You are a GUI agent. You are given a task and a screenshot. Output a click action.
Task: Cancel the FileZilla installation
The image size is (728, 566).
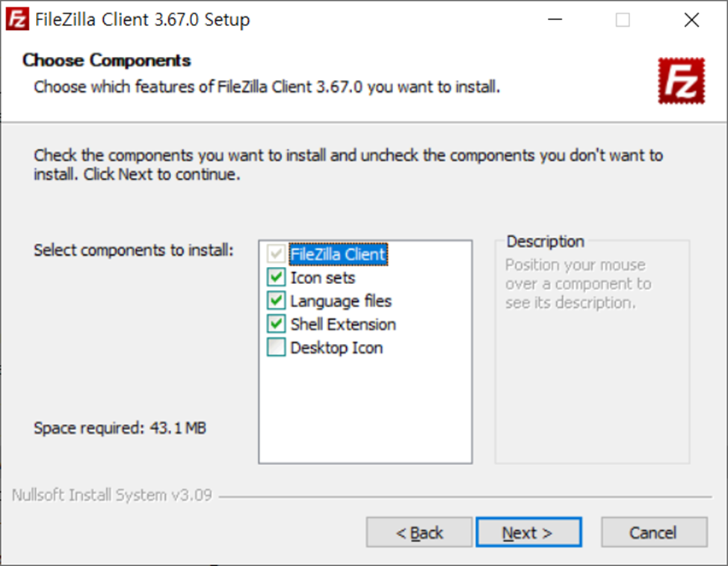pos(653,532)
